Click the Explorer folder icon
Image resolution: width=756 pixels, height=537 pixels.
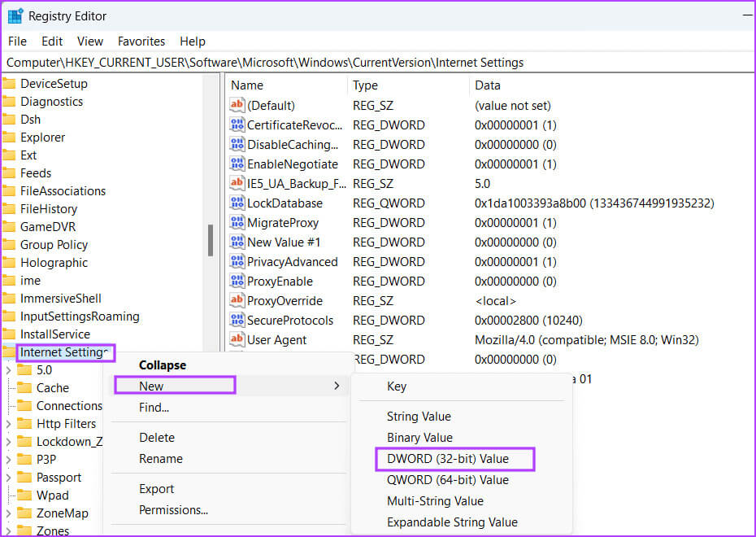point(9,137)
